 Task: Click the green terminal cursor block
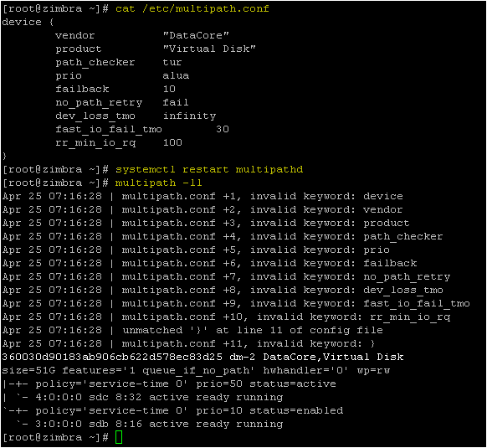(x=119, y=437)
